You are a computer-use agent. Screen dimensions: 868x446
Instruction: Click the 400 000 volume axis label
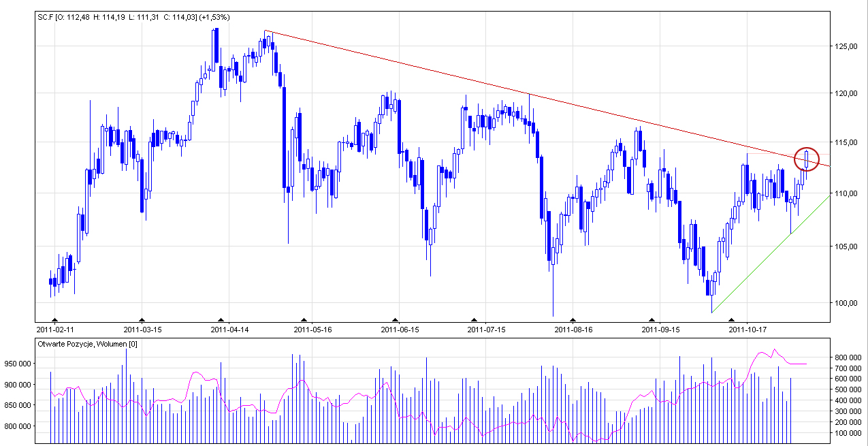click(849, 400)
